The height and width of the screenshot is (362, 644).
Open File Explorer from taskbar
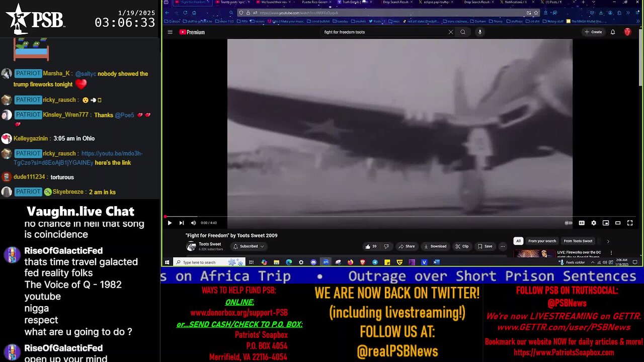[x=276, y=262]
